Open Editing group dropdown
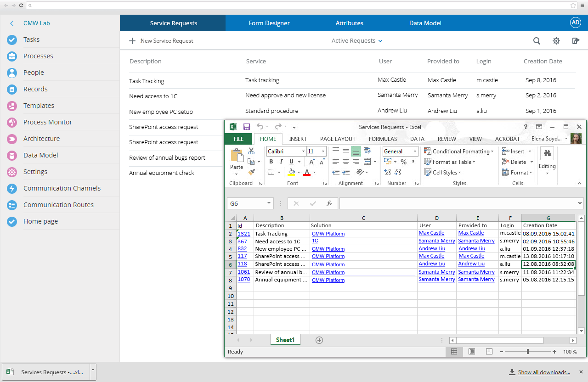The height and width of the screenshot is (382, 588). (x=547, y=162)
